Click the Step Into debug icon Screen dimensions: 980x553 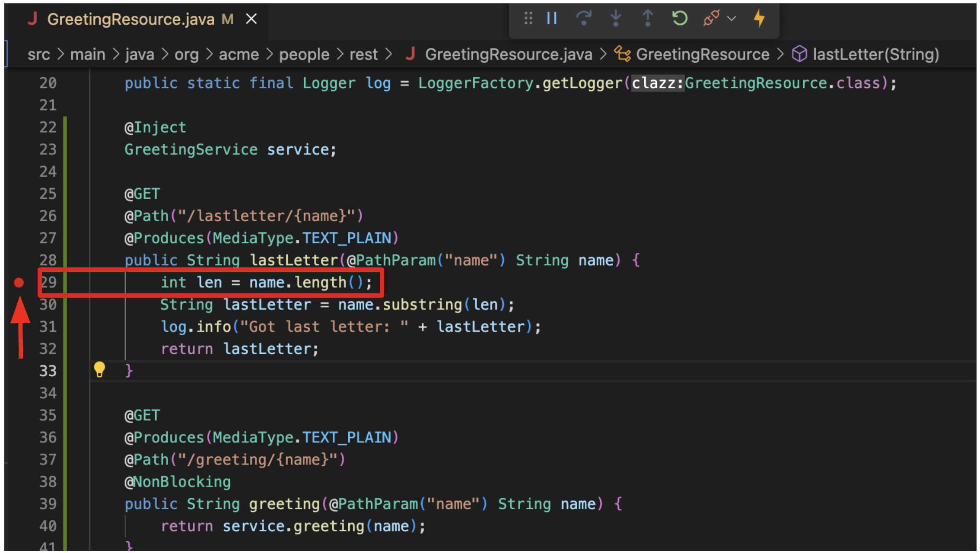[615, 18]
